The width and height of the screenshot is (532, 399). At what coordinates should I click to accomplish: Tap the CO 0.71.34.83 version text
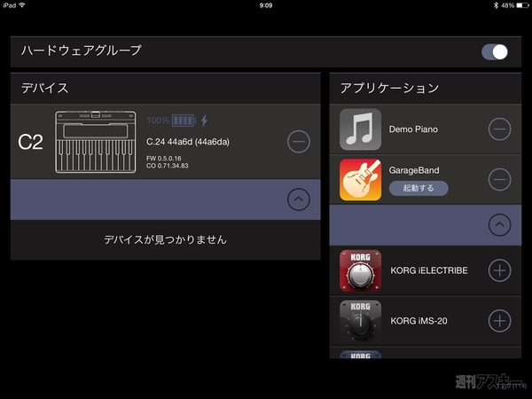pos(168,166)
